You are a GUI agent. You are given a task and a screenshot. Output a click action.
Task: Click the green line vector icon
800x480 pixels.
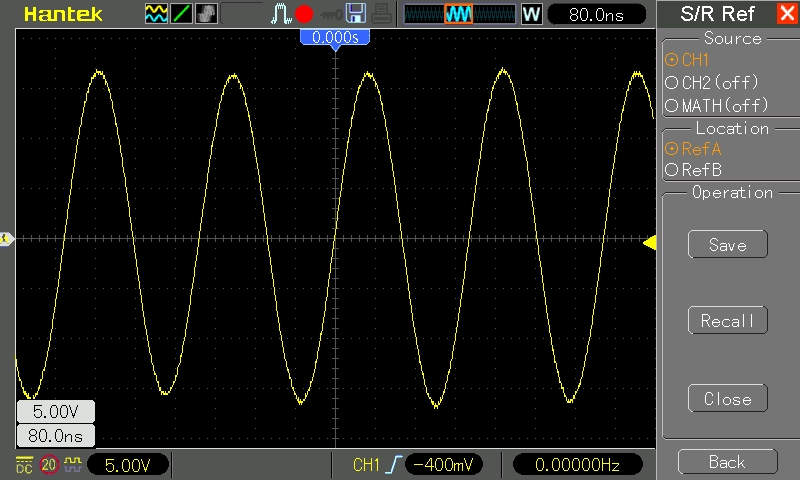click(181, 14)
